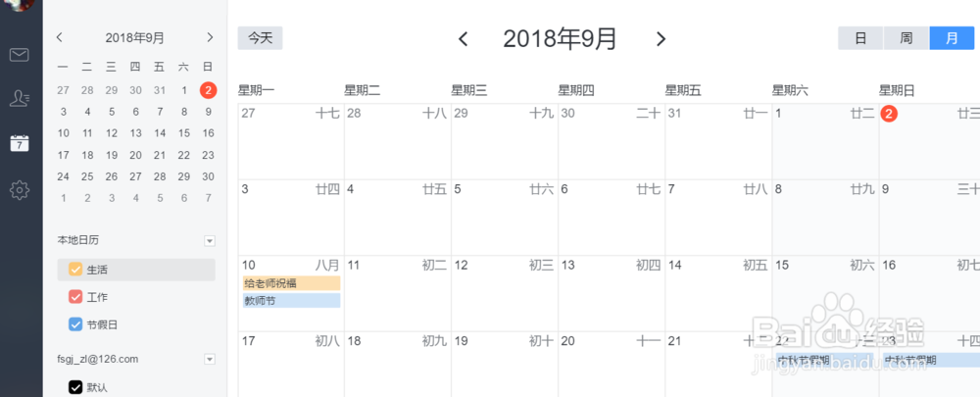Select the calendar icon in sidebar
The width and height of the screenshot is (980, 397).
coord(20,143)
